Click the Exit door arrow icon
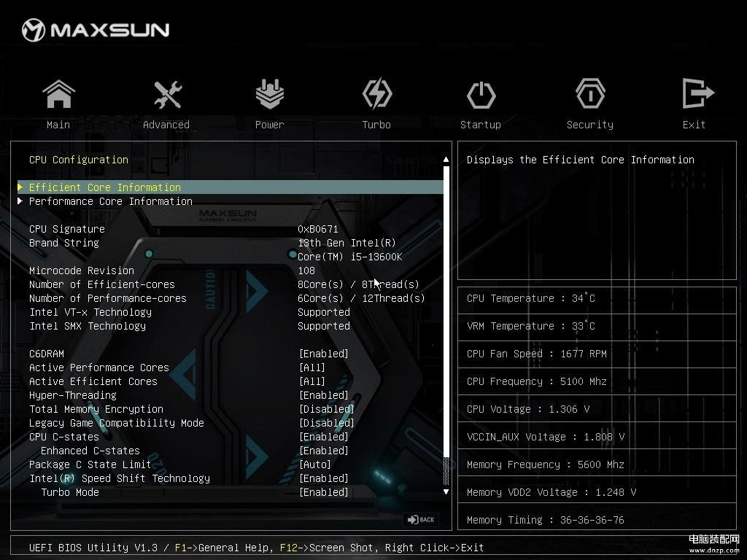Screen dimensions: 747x560 [697, 93]
